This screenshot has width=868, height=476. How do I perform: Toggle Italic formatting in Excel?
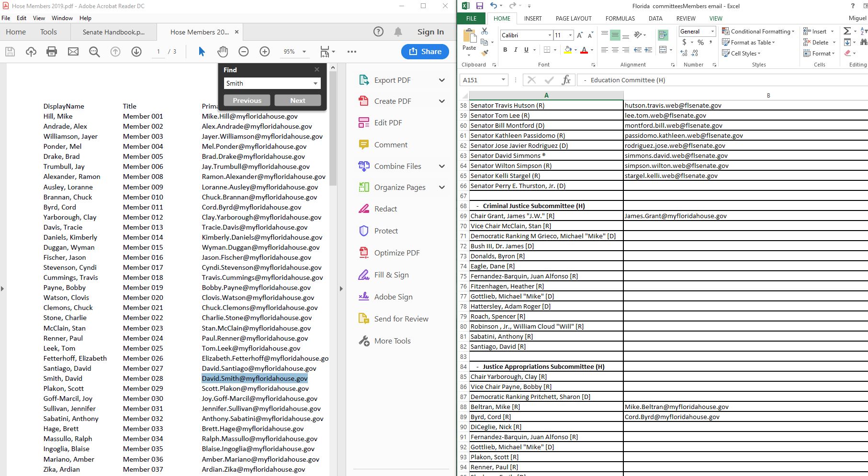click(x=516, y=50)
